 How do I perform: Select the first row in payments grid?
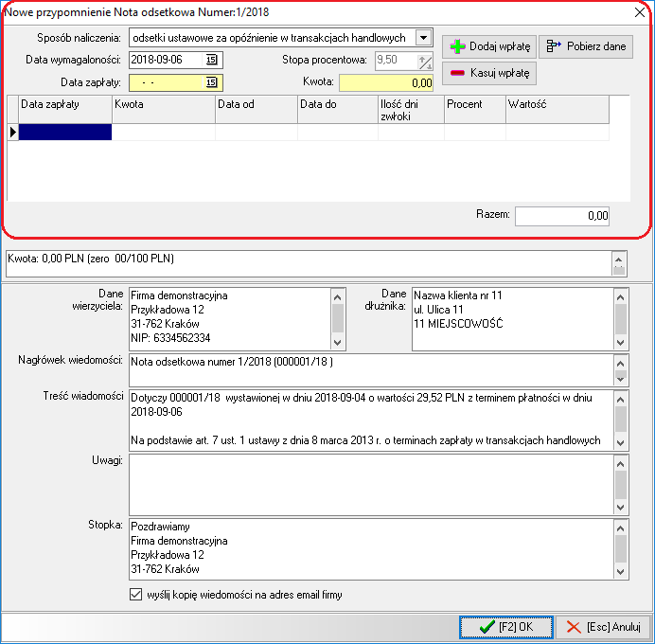point(64,133)
